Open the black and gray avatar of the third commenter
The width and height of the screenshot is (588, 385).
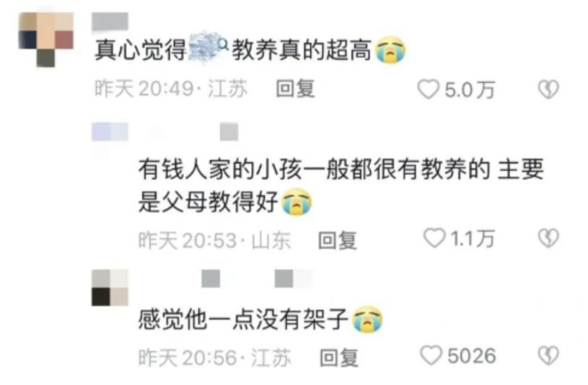(110, 287)
